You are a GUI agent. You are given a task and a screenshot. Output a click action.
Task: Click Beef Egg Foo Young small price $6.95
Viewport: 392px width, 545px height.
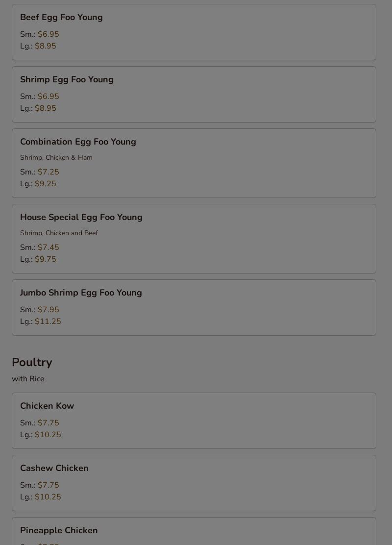[48, 34]
